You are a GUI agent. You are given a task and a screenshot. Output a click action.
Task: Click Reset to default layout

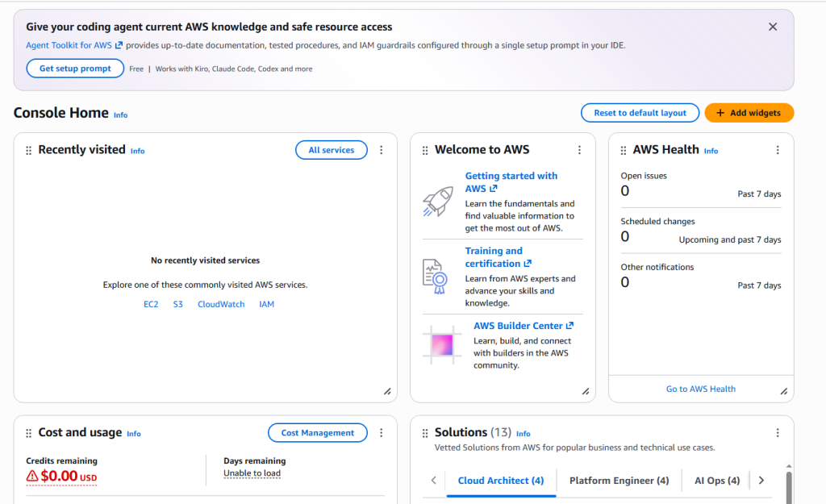pos(640,113)
